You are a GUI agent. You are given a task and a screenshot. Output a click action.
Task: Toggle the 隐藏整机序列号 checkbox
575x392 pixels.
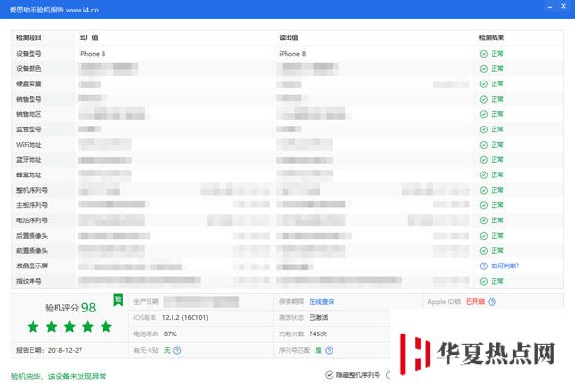click(x=329, y=375)
